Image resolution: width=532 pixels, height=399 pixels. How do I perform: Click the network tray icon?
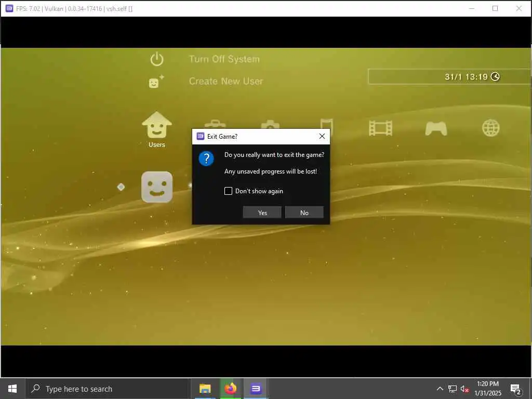coord(453,389)
